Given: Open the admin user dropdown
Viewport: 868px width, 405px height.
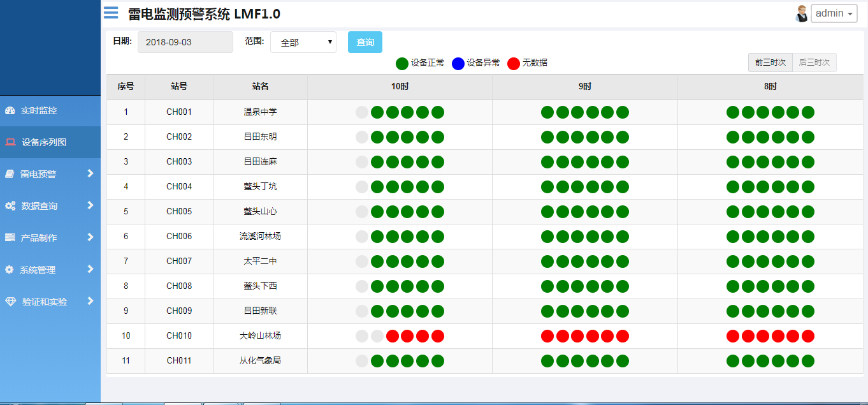Looking at the screenshot, I should pos(834,13).
